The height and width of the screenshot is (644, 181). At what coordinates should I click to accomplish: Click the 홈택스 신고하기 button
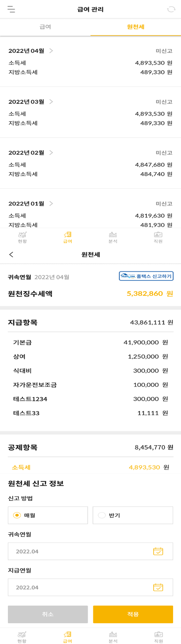[x=146, y=276]
